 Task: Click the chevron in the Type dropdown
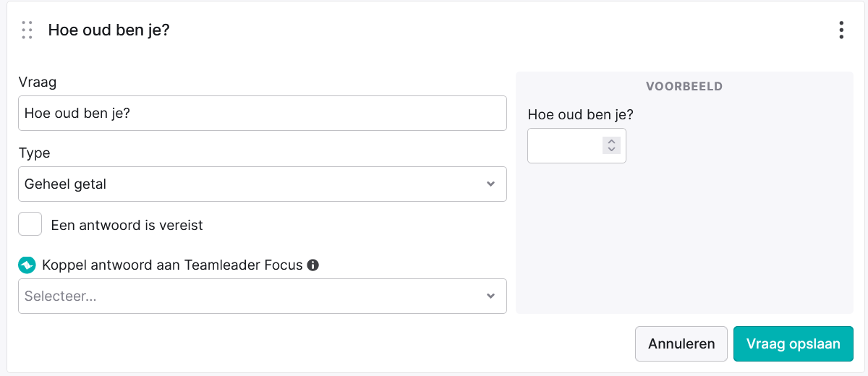[x=490, y=184]
